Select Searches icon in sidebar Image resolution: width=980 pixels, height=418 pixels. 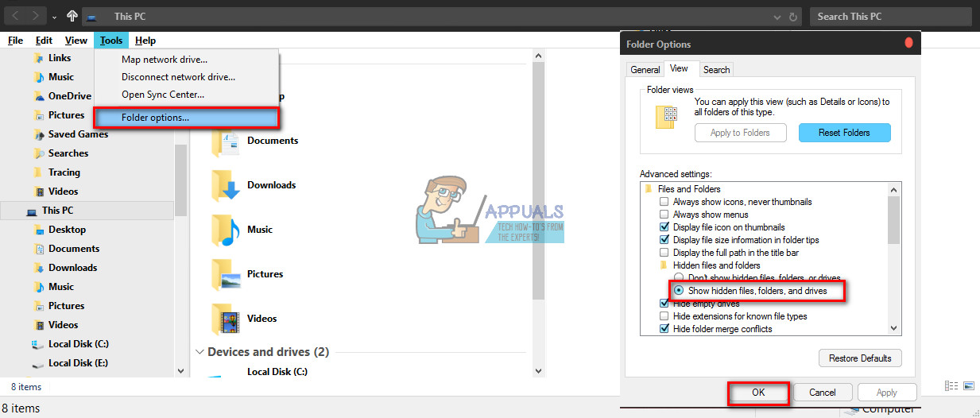pos(39,153)
